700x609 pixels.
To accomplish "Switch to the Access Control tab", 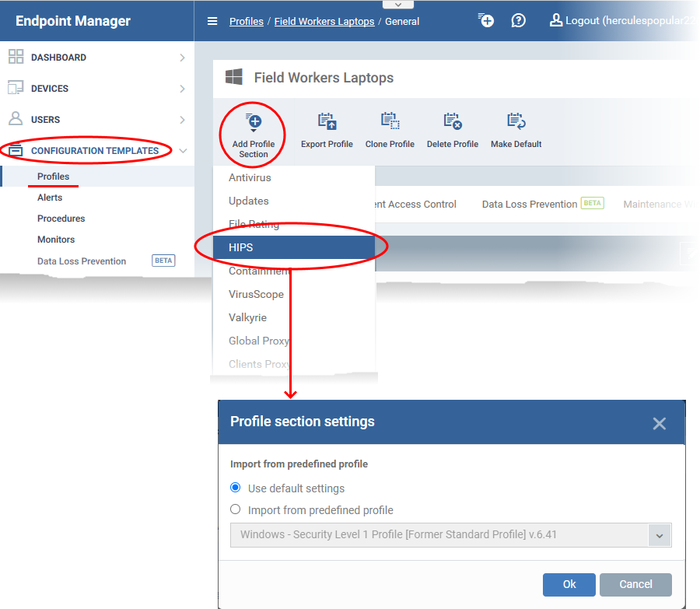I will click(x=416, y=204).
